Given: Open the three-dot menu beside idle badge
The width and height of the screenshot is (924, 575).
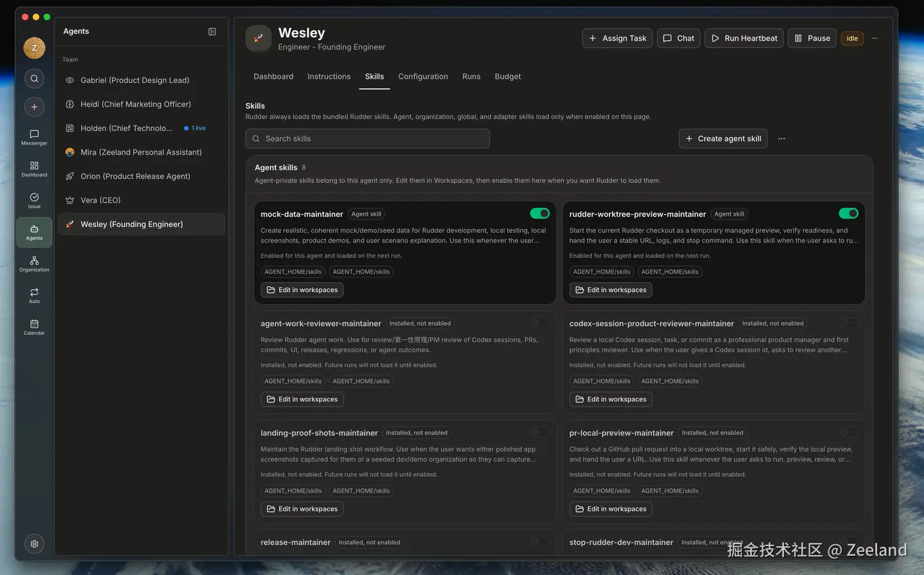Looking at the screenshot, I should (875, 39).
